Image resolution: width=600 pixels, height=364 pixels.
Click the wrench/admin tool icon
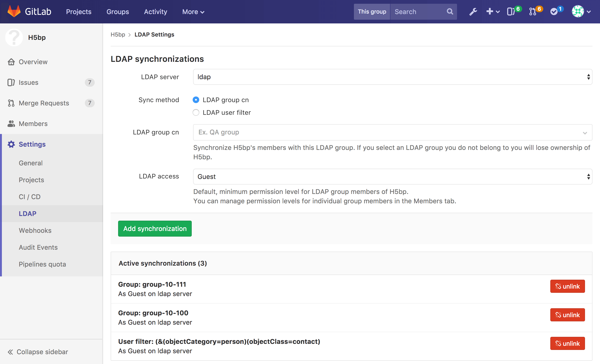(x=473, y=11)
